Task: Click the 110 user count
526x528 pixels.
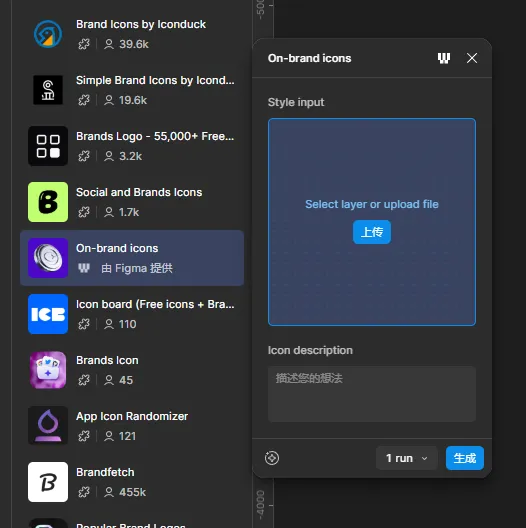Action: coord(128,324)
